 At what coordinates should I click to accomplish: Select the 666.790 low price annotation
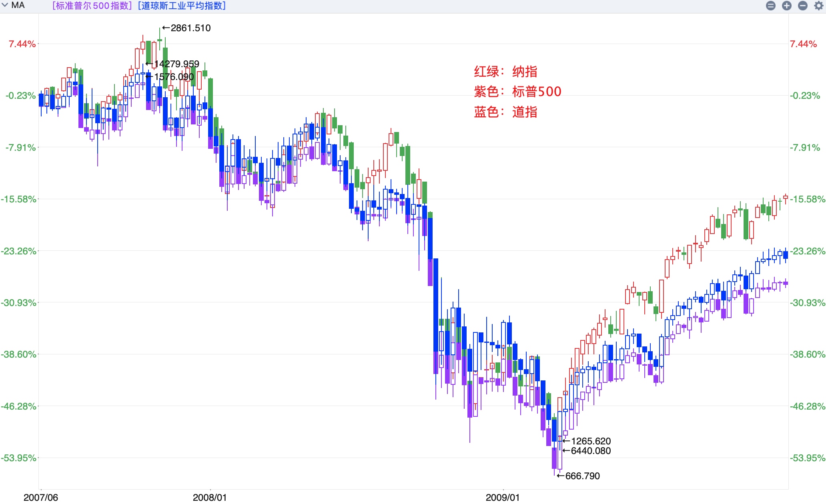582,476
